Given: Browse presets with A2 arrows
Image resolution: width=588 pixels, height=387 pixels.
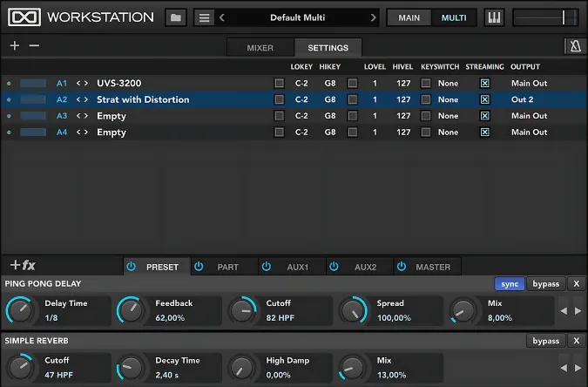Looking at the screenshot, I should pyautogui.click(x=82, y=99).
